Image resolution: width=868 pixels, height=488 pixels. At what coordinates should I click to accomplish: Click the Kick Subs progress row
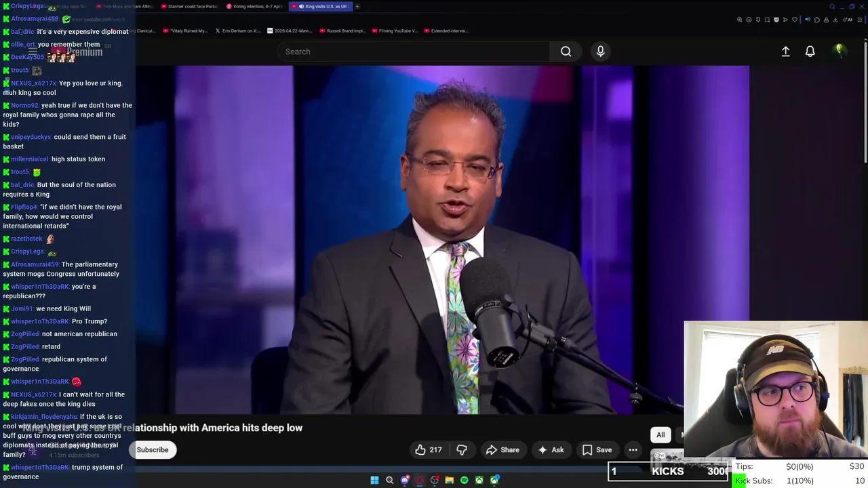[800, 481]
